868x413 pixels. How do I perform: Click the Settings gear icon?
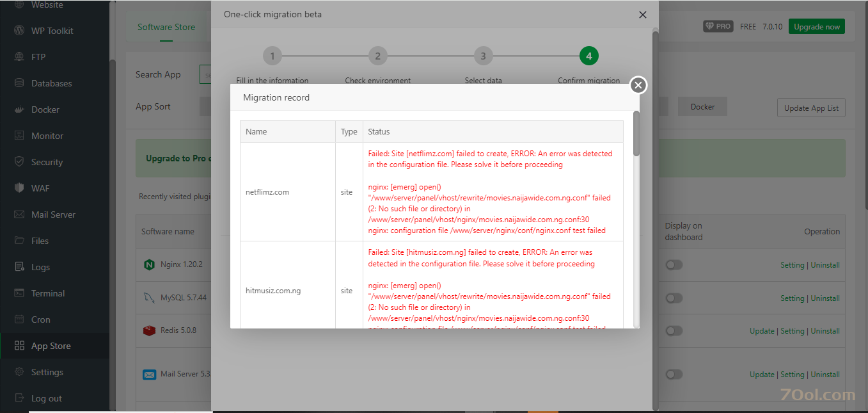point(19,372)
